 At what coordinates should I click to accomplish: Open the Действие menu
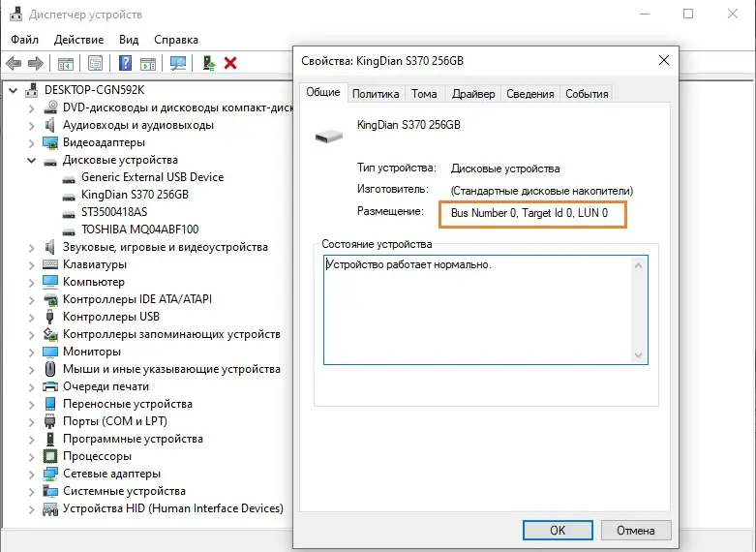coord(78,40)
